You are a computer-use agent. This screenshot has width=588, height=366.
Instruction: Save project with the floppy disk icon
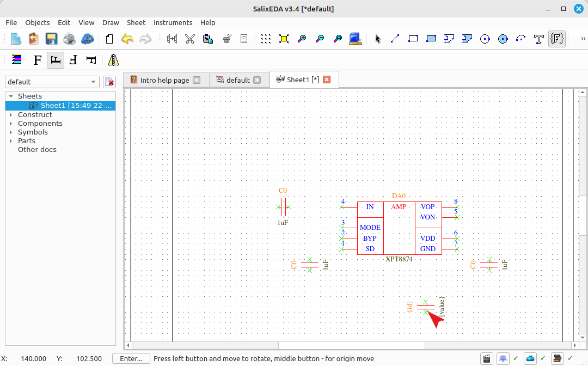click(51, 39)
